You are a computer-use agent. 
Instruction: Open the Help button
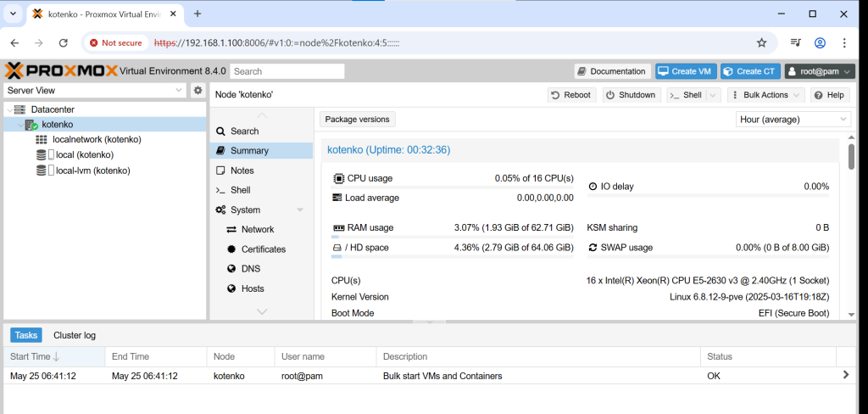830,95
